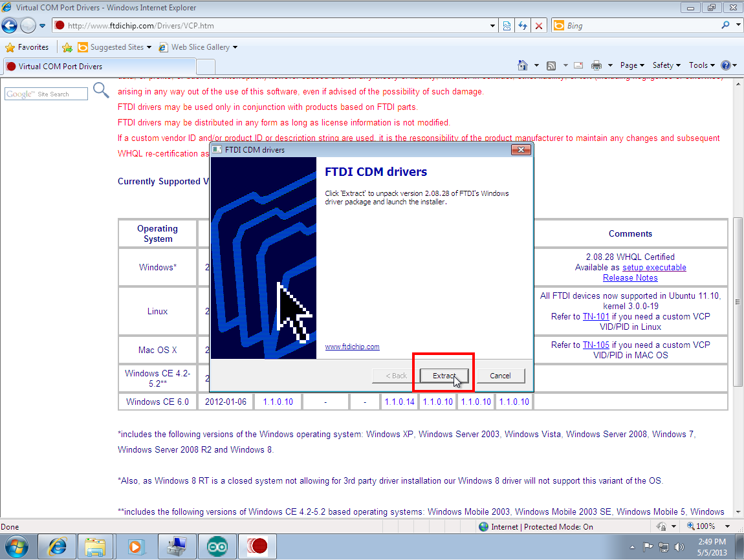Launch Arduino IDE from the taskbar

pyautogui.click(x=217, y=546)
